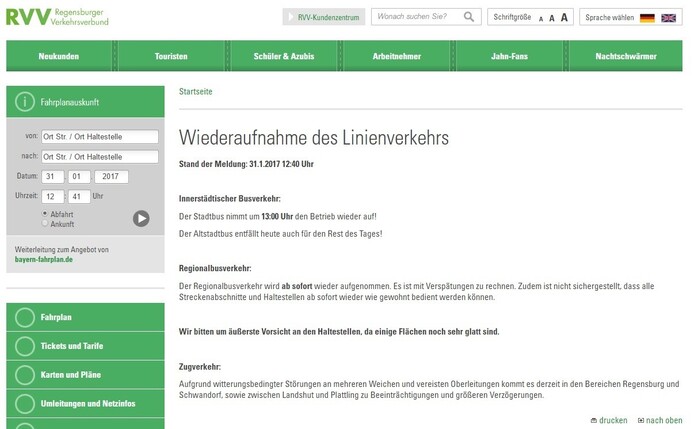Select the smallest font size A
Viewport: 698px width, 429px height.
(541, 19)
